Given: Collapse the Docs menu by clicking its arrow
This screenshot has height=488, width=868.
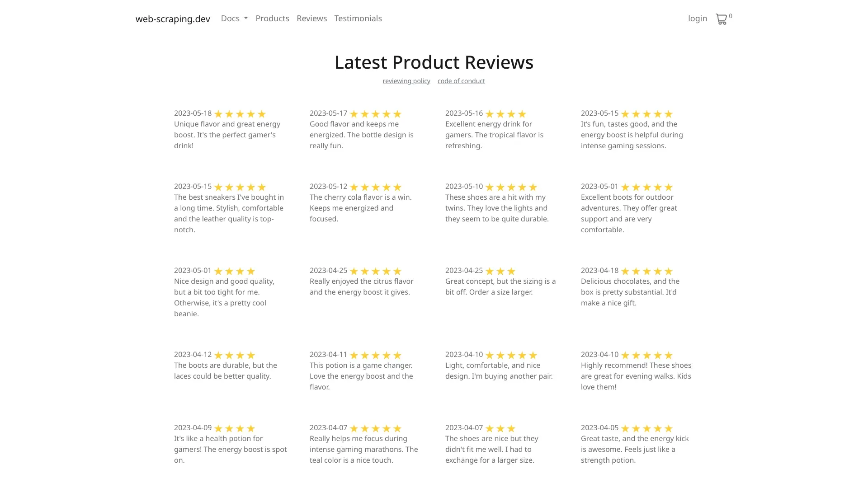Looking at the screenshot, I should pyautogui.click(x=246, y=19).
